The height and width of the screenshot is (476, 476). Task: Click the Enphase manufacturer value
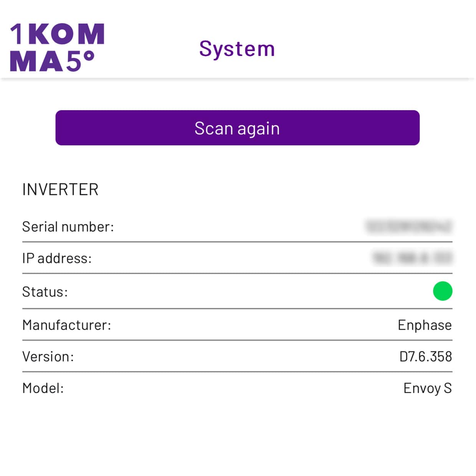click(x=424, y=325)
